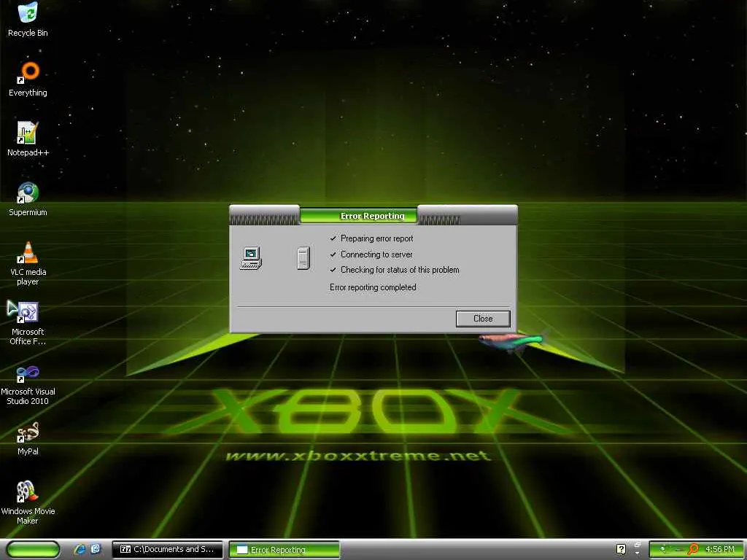The height and width of the screenshot is (560, 747).
Task: Launch Internet Explorer from Quick Launch
Action: click(x=80, y=549)
